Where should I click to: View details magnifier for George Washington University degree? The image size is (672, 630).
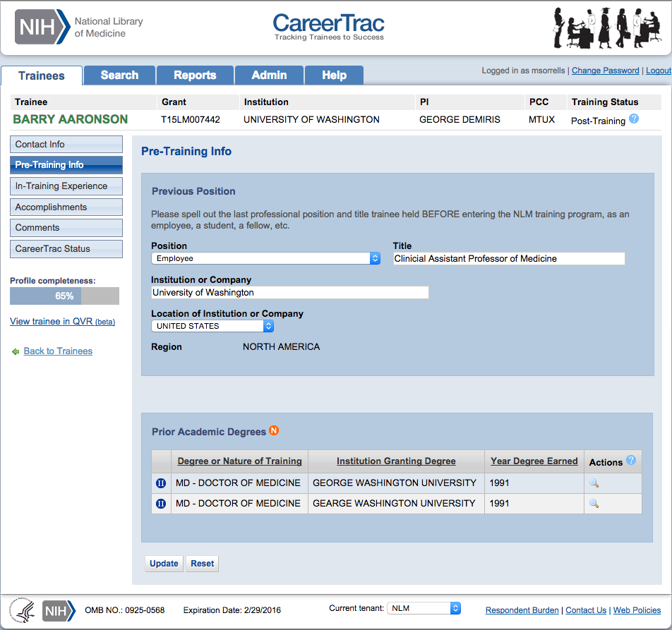pos(594,483)
